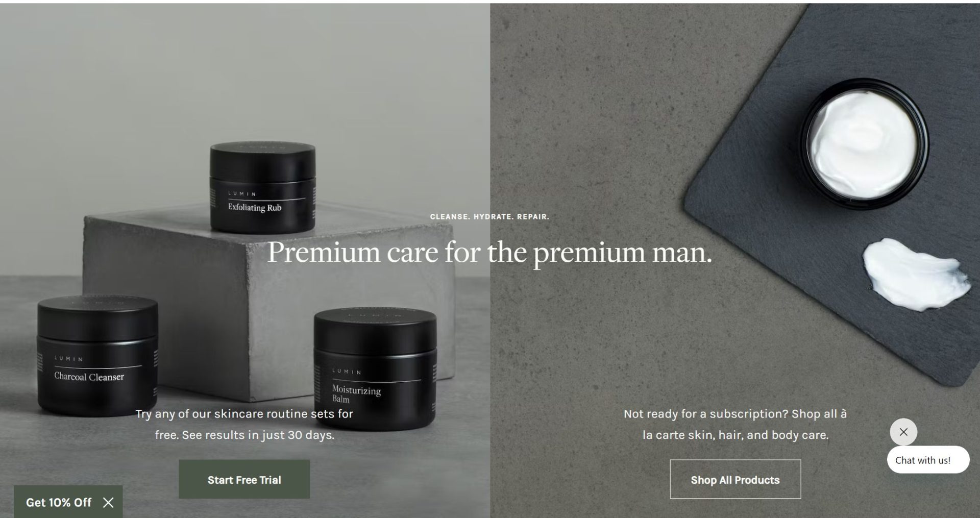Screen dimensions: 980x518
Task: Click the skincare routine sets free text
Action: pos(244,424)
